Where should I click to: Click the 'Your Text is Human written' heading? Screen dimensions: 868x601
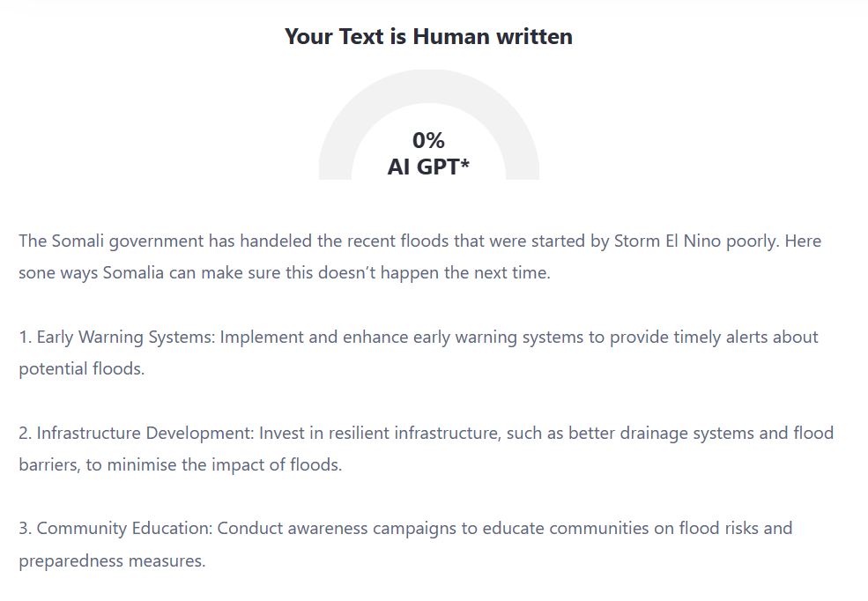pos(428,36)
